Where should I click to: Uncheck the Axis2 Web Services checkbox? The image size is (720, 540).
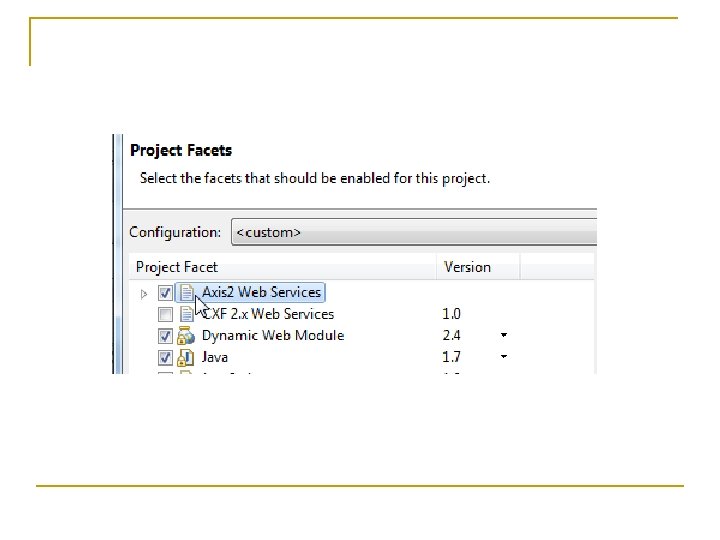165,293
